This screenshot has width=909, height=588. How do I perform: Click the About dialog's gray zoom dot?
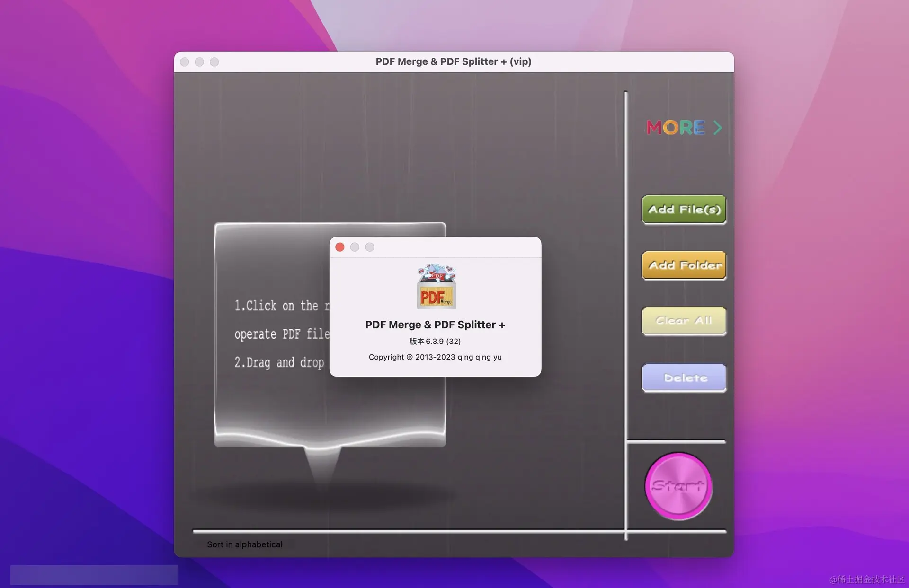(370, 247)
